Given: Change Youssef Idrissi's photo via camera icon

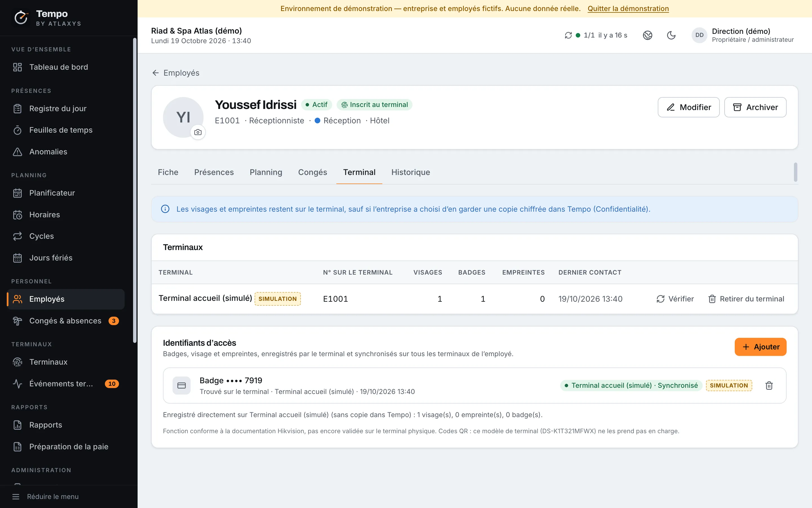Looking at the screenshot, I should tap(198, 132).
